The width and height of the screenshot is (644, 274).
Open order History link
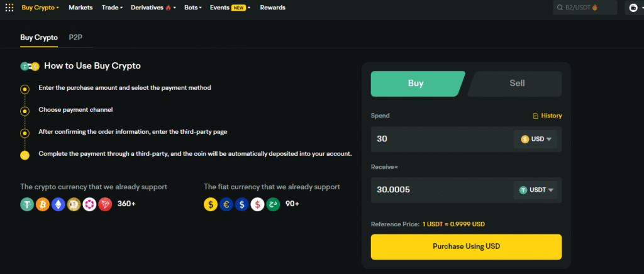(x=547, y=116)
